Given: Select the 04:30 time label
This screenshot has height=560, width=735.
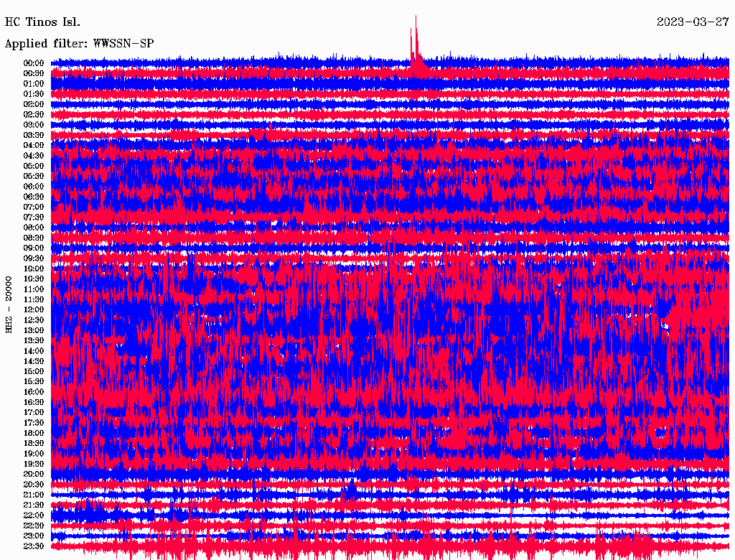Looking at the screenshot, I should point(34,155).
